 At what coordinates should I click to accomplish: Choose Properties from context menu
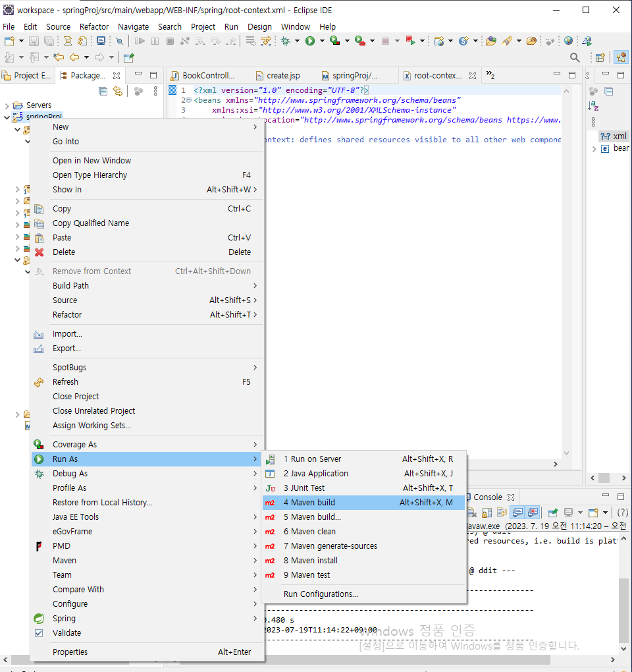click(147, 652)
